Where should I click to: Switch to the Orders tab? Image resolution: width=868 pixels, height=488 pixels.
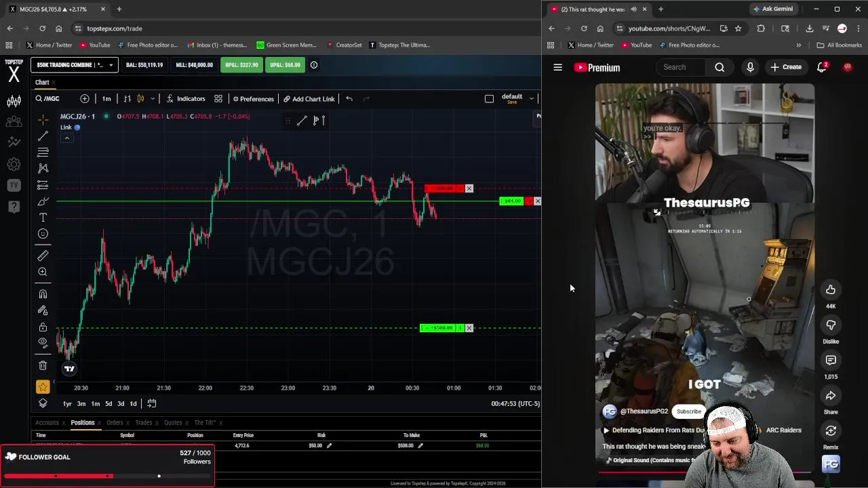(x=115, y=423)
